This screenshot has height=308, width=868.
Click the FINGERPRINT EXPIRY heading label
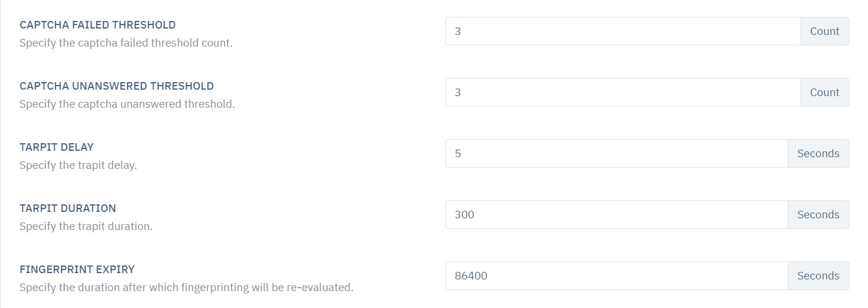point(77,270)
